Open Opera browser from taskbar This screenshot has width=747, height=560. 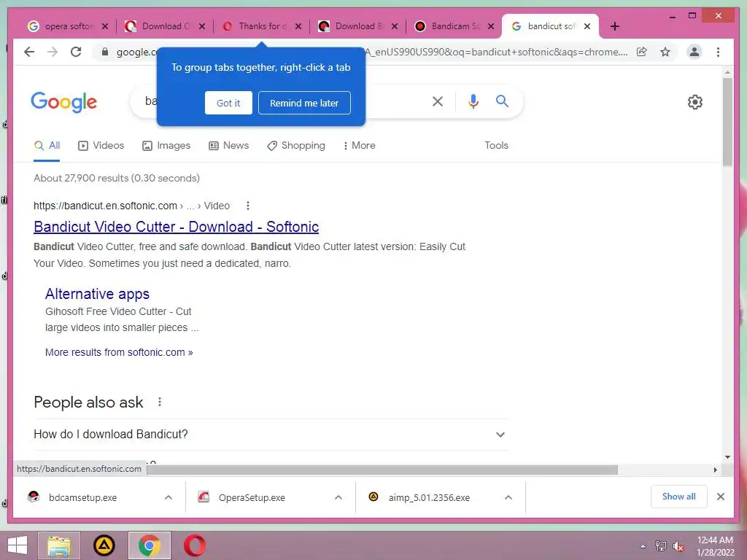[195, 545]
